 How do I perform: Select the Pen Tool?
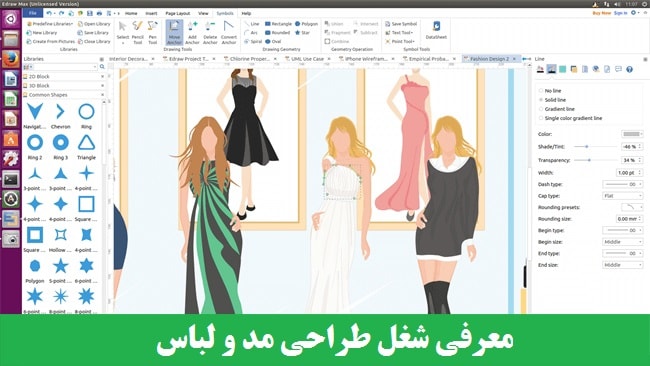(x=153, y=32)
